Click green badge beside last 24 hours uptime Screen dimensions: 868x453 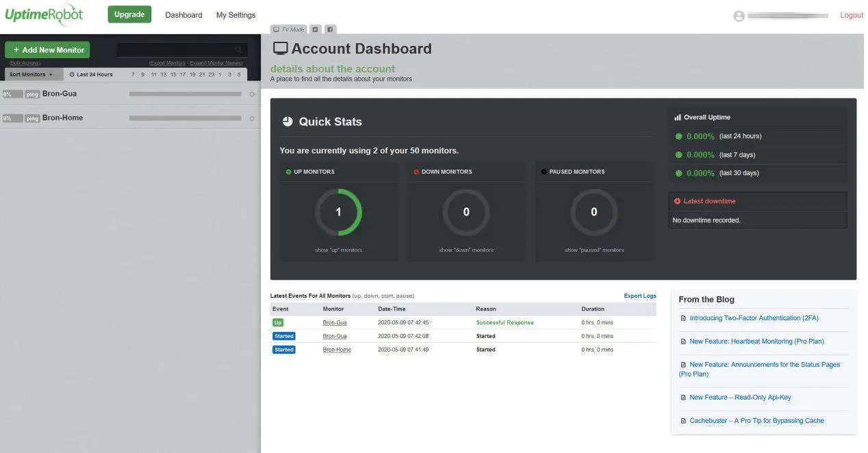(679, 136)
